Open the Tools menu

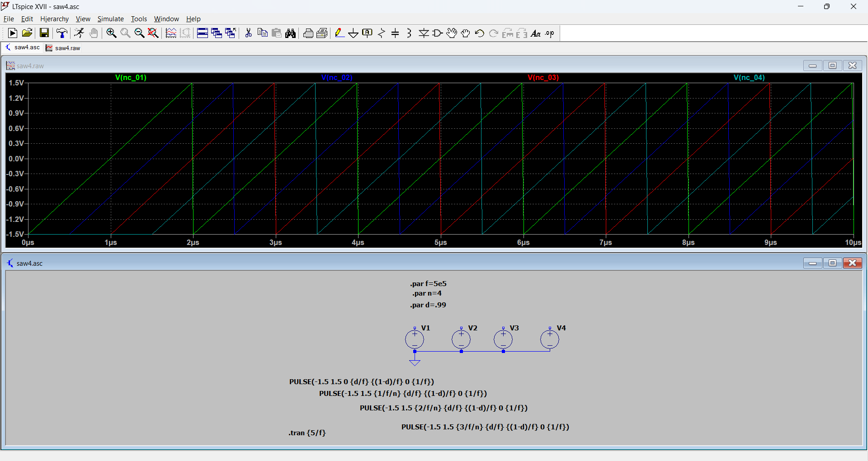[x=139, y=19]
